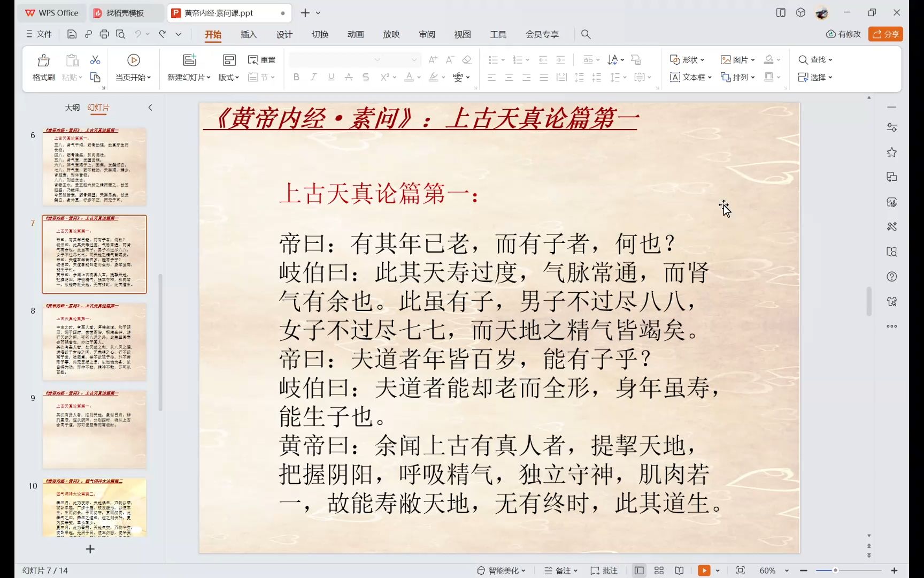Image resolution: width=924 pixels, height=578 pixels.
Task: Click the New Slide (新建幻灯片) icon
Action: pyautogui.click(x=189, y=60)
